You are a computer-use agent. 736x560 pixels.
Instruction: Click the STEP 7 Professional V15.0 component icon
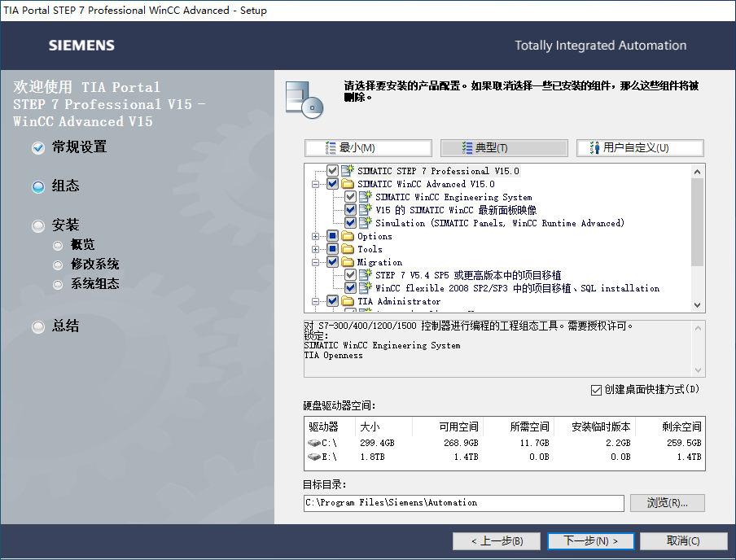(x=348, y=171)
